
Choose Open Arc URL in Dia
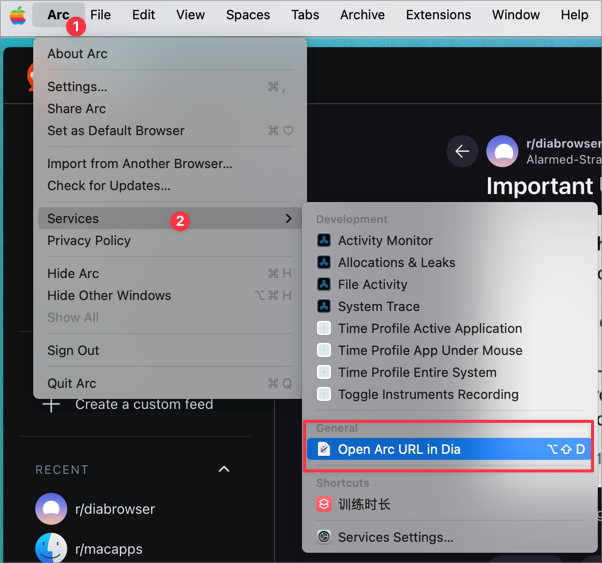[449, 449]
